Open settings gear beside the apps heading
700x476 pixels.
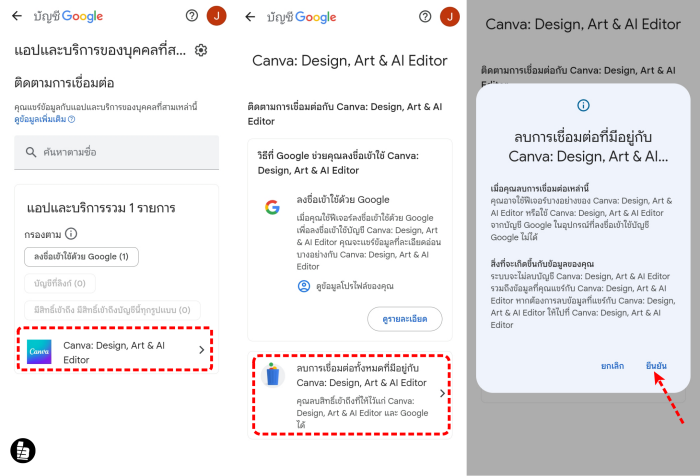[201, 50]
